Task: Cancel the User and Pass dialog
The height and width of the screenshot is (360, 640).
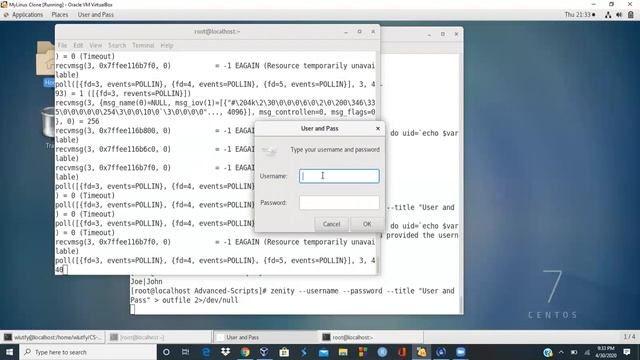Action: point(331,224)
